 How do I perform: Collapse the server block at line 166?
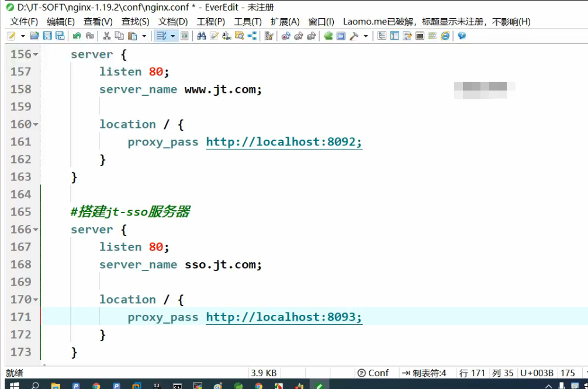coord(36,230)
